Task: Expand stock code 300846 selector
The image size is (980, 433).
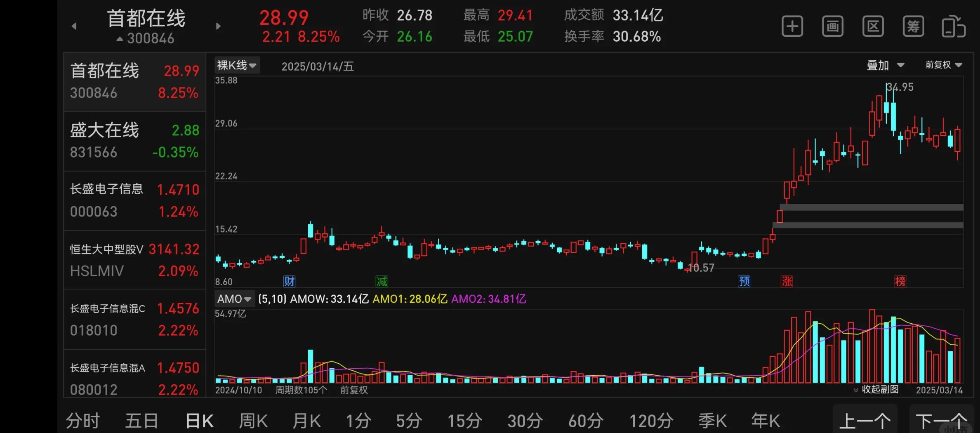Action: tap(146, 38)
